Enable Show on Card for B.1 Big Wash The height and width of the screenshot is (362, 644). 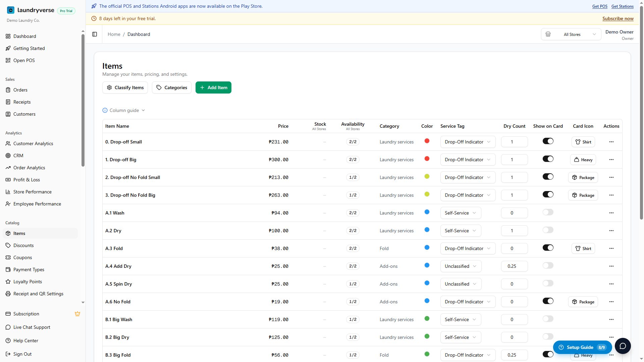coord(548,319)
